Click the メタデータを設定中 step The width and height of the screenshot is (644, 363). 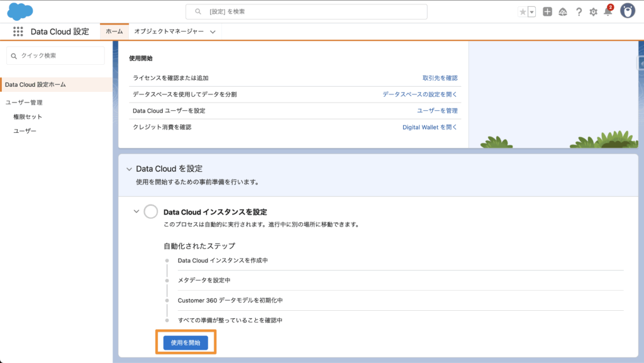pyautogui.click(x=204, y=280)
